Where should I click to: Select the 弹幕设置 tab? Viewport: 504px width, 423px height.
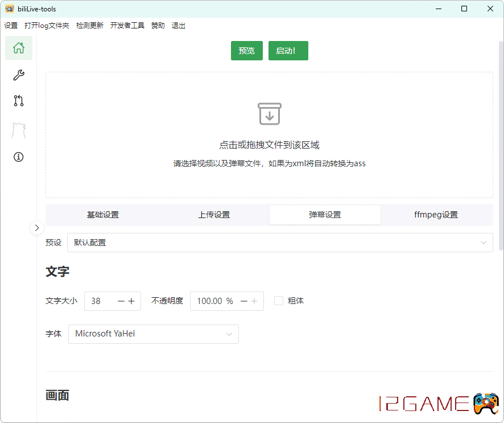pyautogui.click(x=325, y=215)
